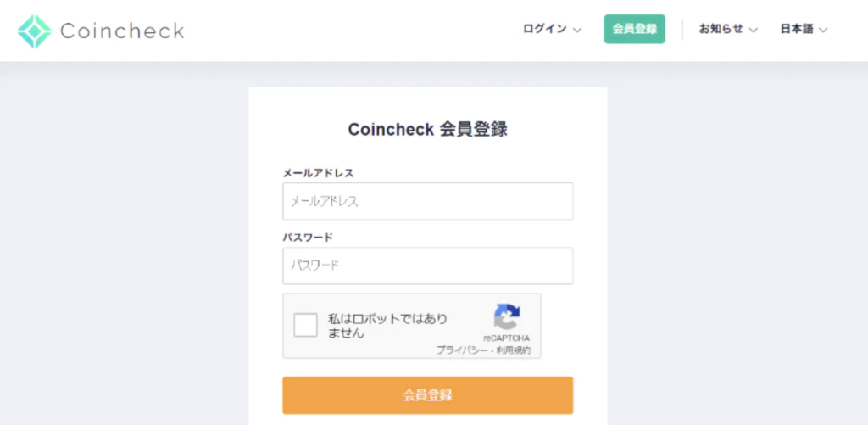The width and height of the screenshot is (868, 425).
Task: Click the Coincheck wordmark in the header
Action: pos(122,31)
